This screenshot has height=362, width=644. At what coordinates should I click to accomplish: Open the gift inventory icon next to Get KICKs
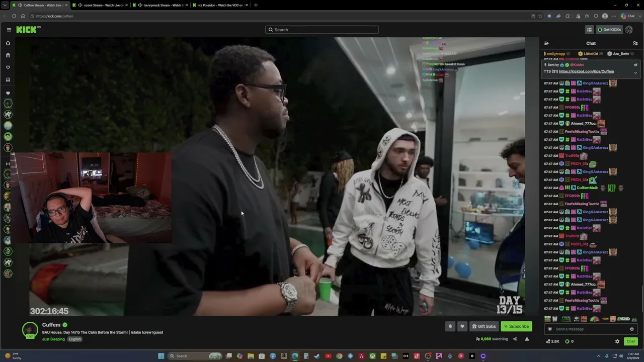pyautogui.click(x=589, y=30)
